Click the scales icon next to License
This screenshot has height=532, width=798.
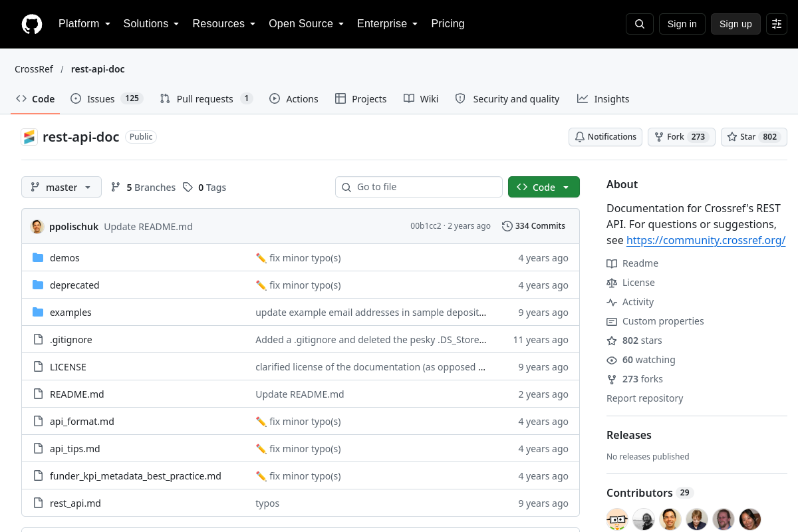point(612,283)
